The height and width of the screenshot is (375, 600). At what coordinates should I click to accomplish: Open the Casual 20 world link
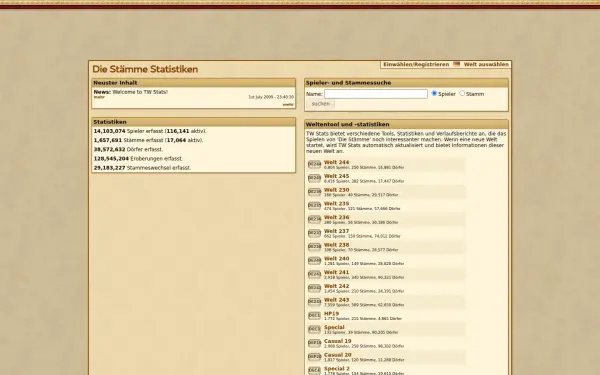tap(338, 355)
